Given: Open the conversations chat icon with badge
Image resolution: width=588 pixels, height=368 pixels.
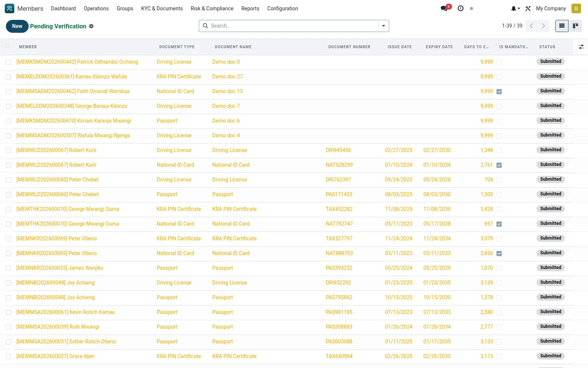Looking at the screenshot, I should click(x=445, y=8).
